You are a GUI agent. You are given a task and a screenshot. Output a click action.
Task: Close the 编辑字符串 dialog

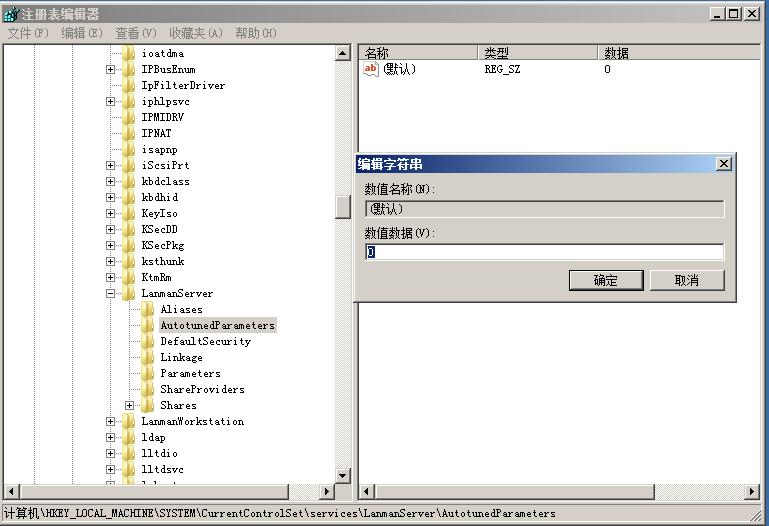pyautogui.click(x=723, y=164)
